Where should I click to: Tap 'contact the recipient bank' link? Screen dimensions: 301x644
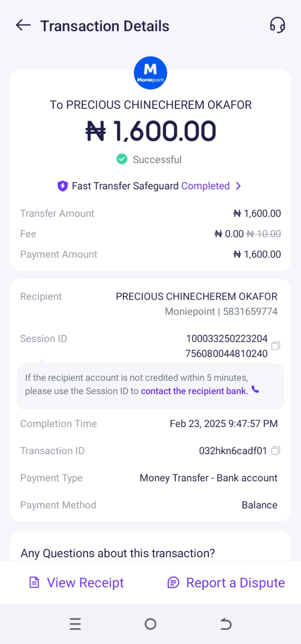tap(194, 391)
